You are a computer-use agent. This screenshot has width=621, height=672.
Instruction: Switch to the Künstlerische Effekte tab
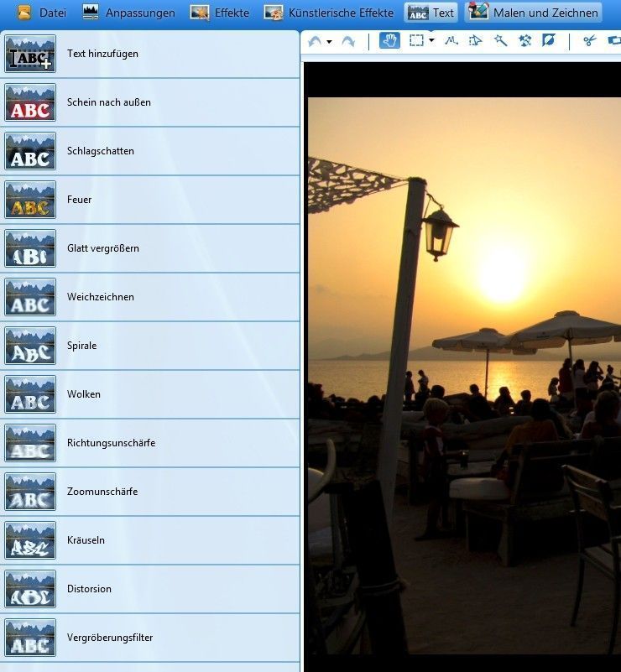tap(329, 13)
